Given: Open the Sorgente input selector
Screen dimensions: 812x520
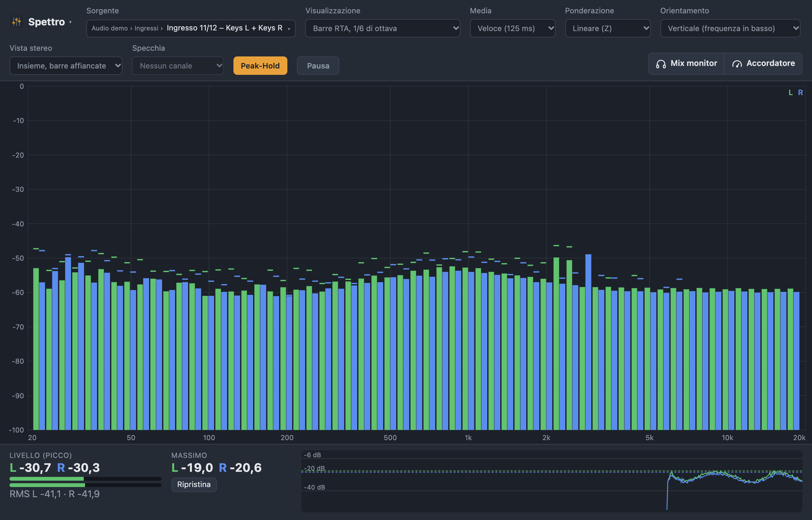Looking at the screenshot, I should click(x=191, y=28).
